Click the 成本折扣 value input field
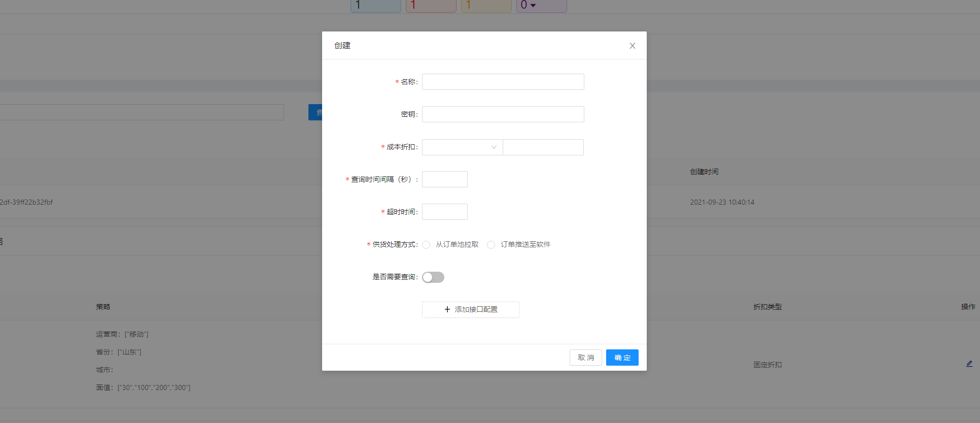The height and width of the screenshot is (423, 980). (x=543, y=147)
